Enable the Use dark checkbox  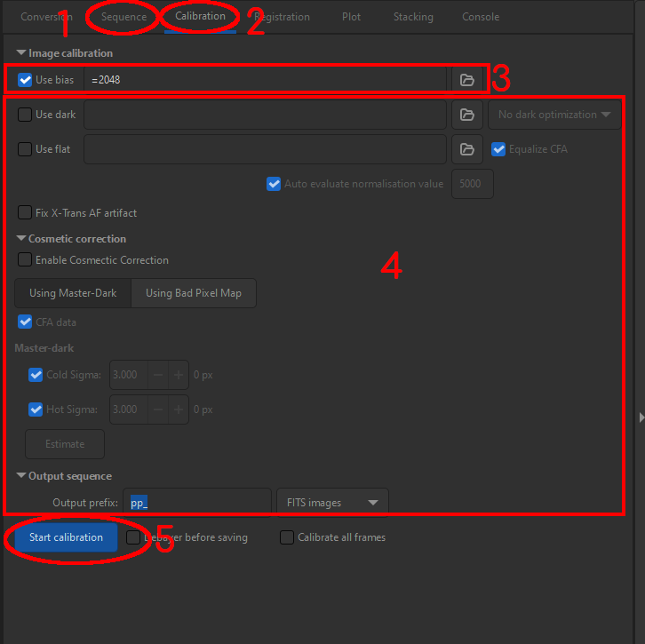25,115
